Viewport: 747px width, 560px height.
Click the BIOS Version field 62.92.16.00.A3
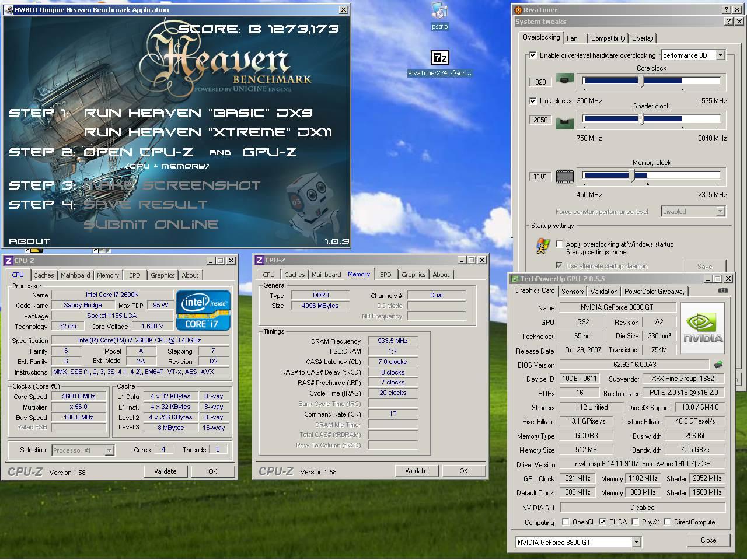point(635,365)
